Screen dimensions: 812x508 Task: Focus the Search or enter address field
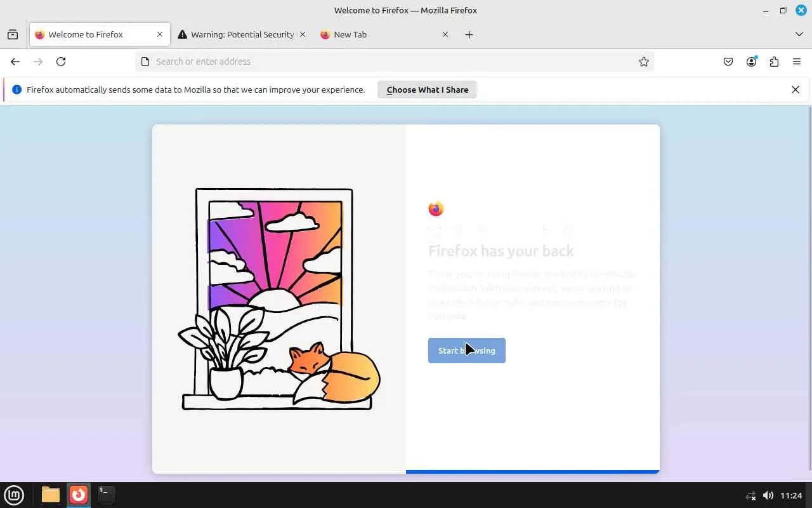(x=395, y=62)
